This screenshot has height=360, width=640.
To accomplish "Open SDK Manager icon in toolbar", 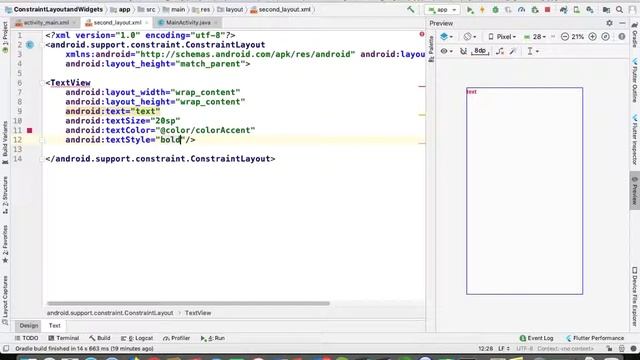I will point(590,10).
